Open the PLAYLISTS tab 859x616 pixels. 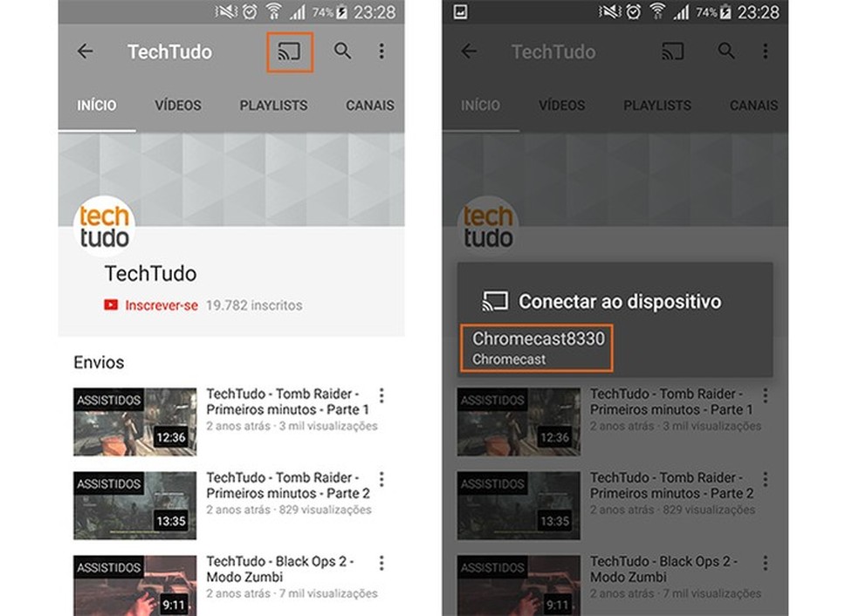(273, 105)
